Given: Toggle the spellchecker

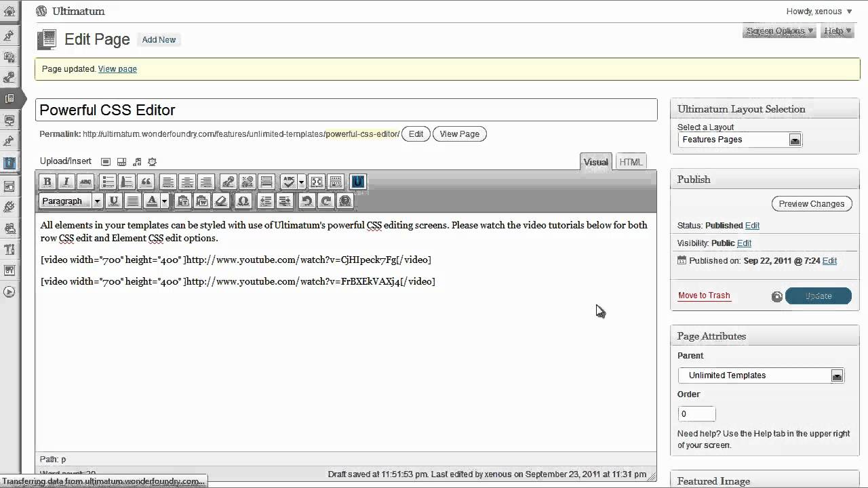Looking at the screenshot, I should (289, 182).
